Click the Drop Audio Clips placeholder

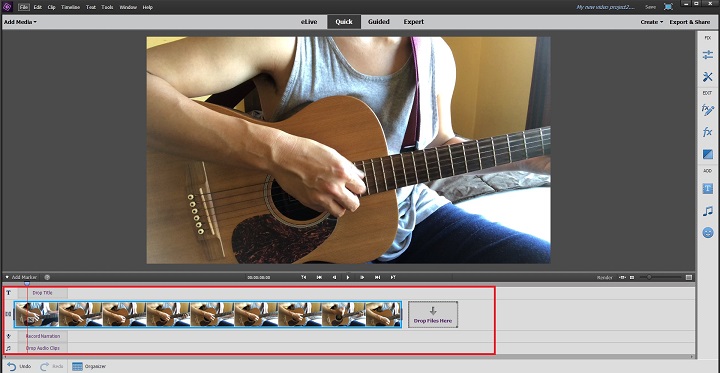point(43,348)
